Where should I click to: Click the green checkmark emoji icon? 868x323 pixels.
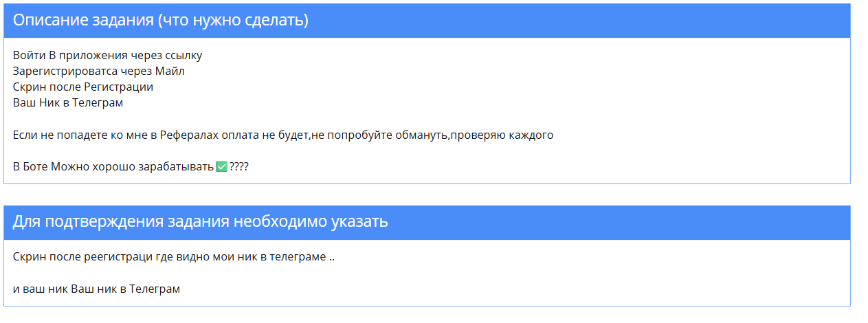tap(221, 167)
